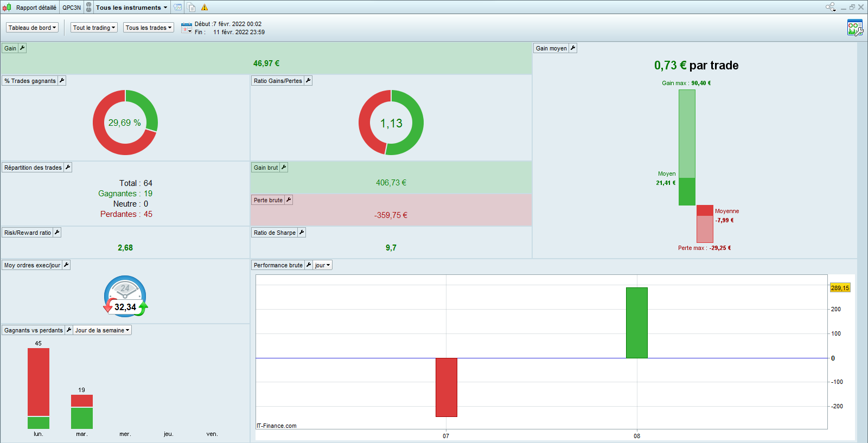
Task: Click the link chain icon beside QPC3N
Action: pyautogui.click(x=89, y=8)
